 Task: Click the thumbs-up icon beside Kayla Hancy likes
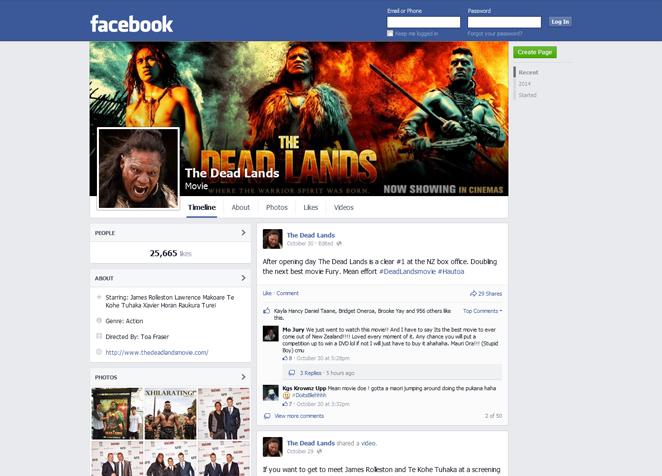[x=267, y=311]
